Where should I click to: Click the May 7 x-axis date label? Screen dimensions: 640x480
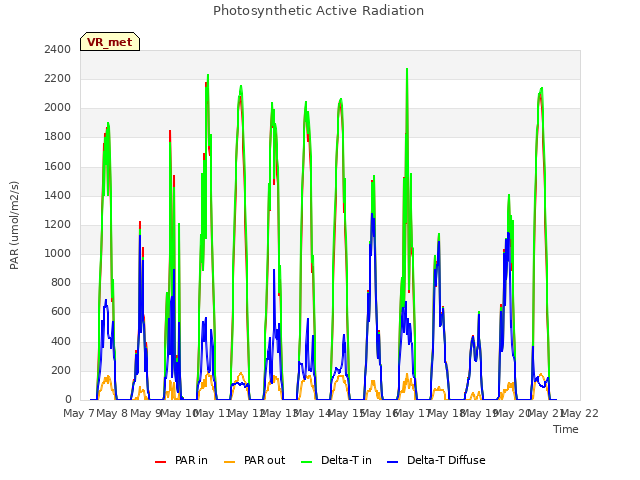click(x=79, y=413)
